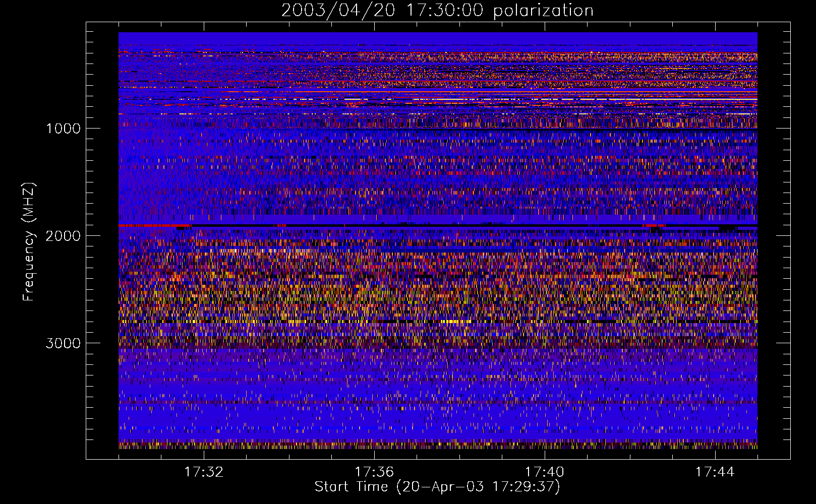Select the 1000 frequency axis label

point(63,129)
